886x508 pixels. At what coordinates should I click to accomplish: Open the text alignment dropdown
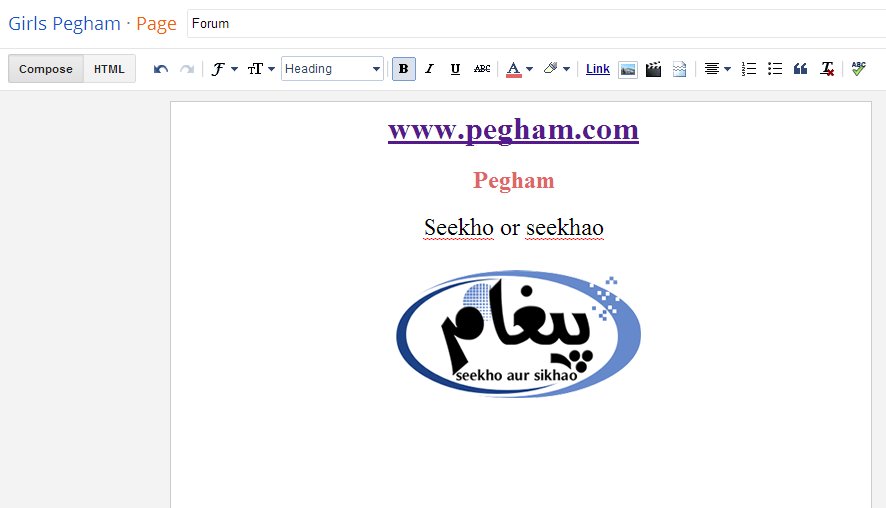pyautogui.click(x=717, y=69)
